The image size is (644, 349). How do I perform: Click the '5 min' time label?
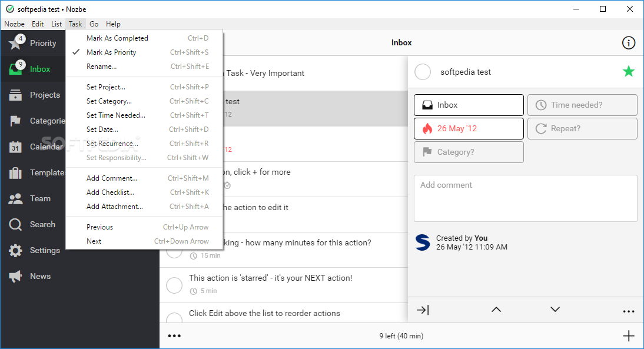[208, 291]
